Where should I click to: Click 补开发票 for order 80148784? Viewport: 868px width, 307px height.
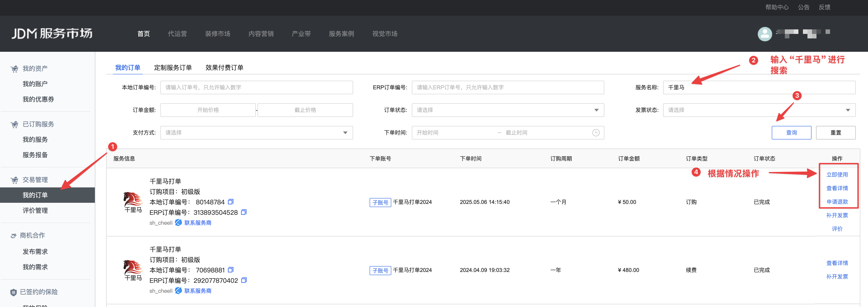[837, 215]
